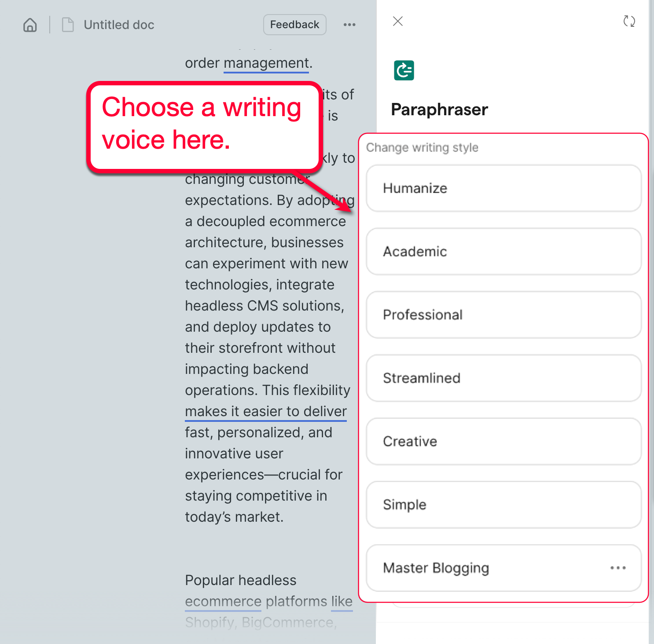Click the Feedback button
The width and height of the screenshot is (654, 644).
tap(294, 24)
